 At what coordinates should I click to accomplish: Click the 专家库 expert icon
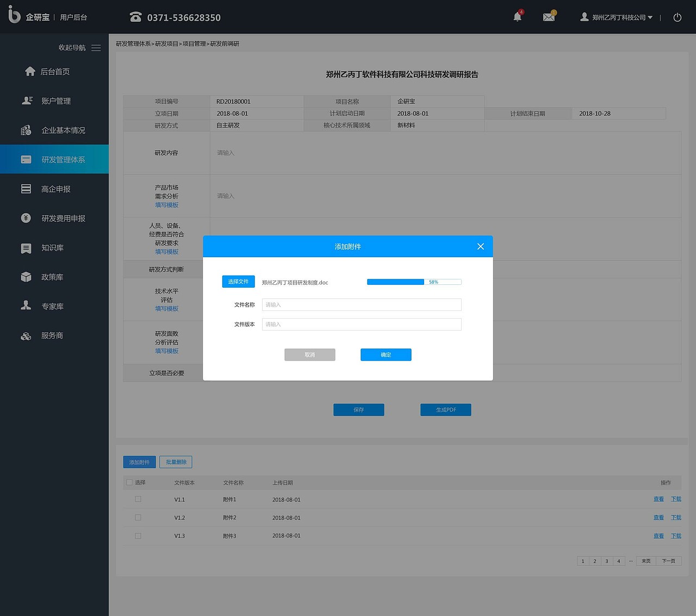click(26, 306)
